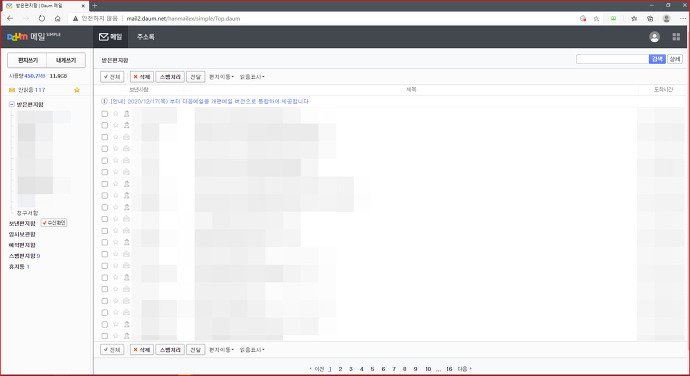Open the 안내 2020/12/17 notice link

(209, 101)
